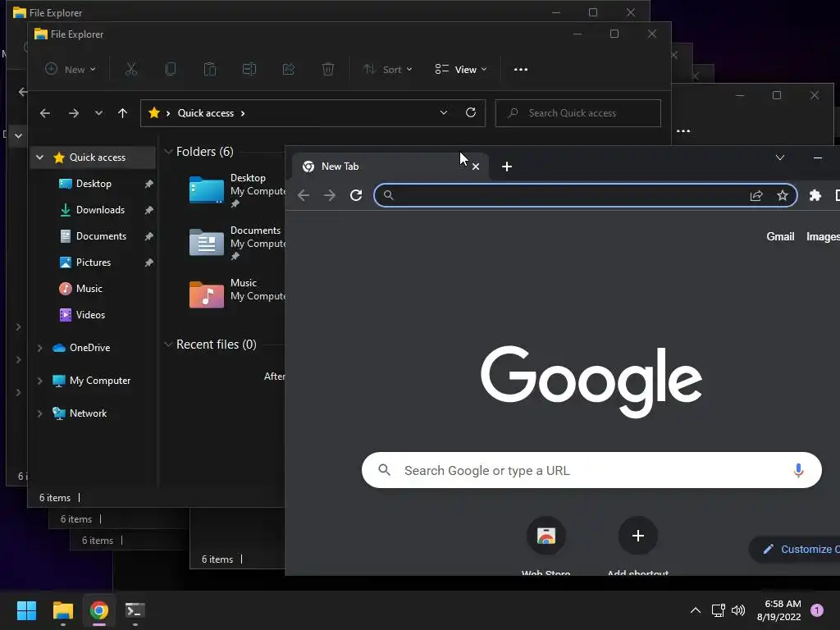Open the See more ellipsis in File Explorer toolbar
The height and width of the screenshot is (630, 840).
tap(521, 69)
